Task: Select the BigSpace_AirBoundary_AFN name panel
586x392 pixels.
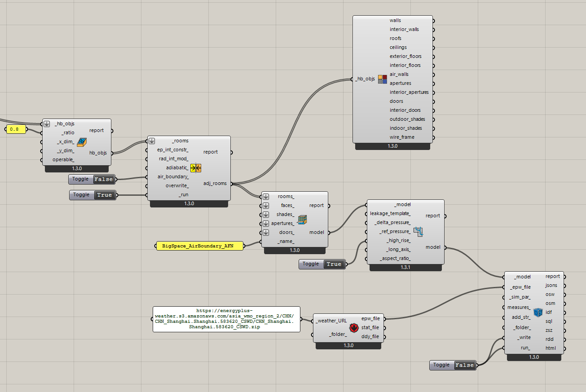Action: point(200,246)
